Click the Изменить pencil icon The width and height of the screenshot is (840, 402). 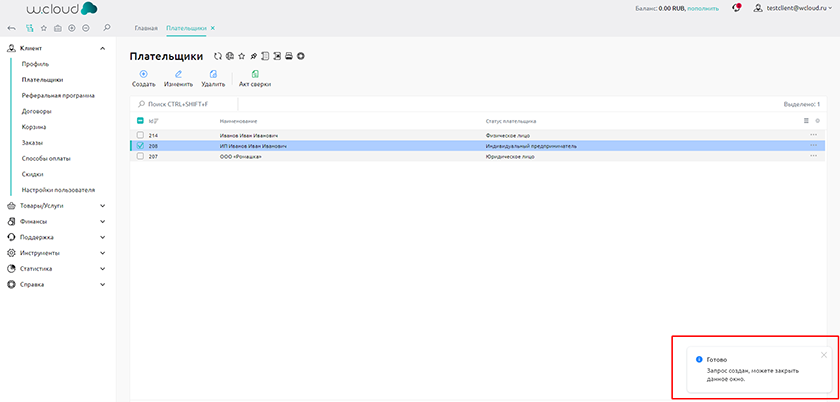coord(178,74)
